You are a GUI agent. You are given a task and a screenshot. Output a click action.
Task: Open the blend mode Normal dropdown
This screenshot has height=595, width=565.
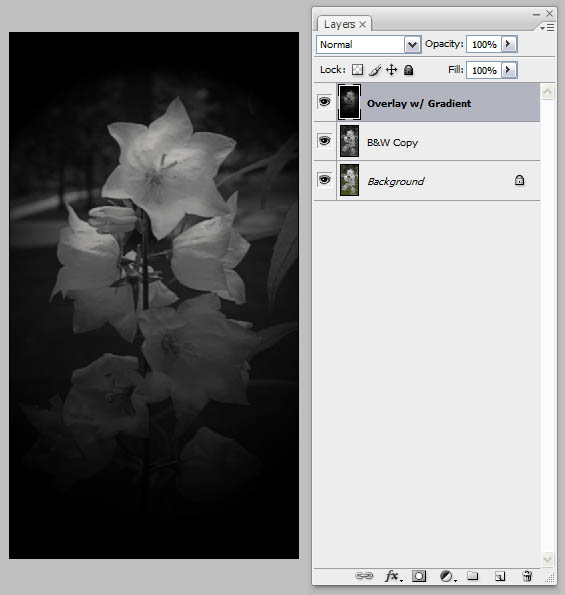coord(412,45)
